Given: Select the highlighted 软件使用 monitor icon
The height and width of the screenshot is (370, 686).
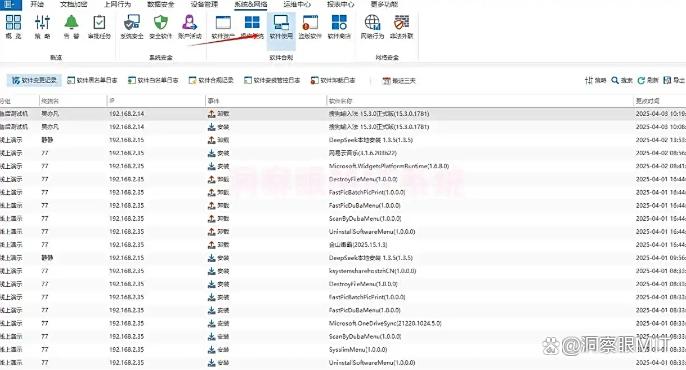Looking at the screenshot, I should click(281, 26).
